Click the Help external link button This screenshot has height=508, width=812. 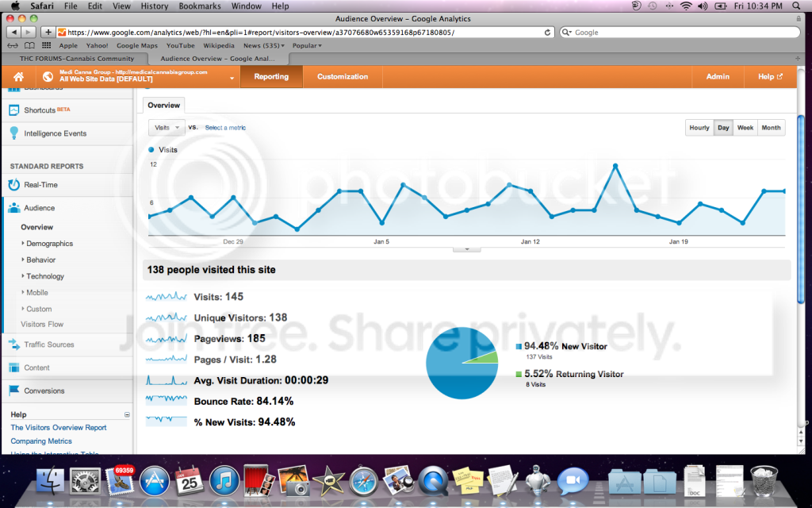click(770, 76)
